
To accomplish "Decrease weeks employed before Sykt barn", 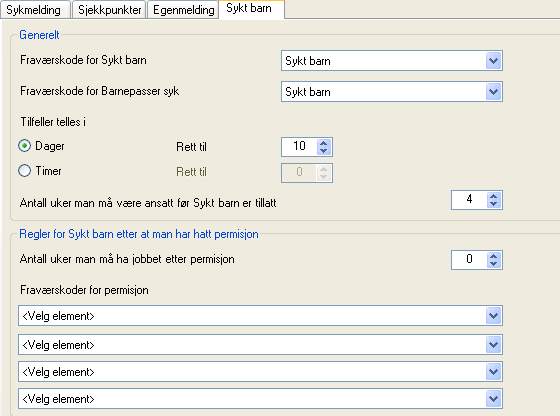I will [494, 204].
